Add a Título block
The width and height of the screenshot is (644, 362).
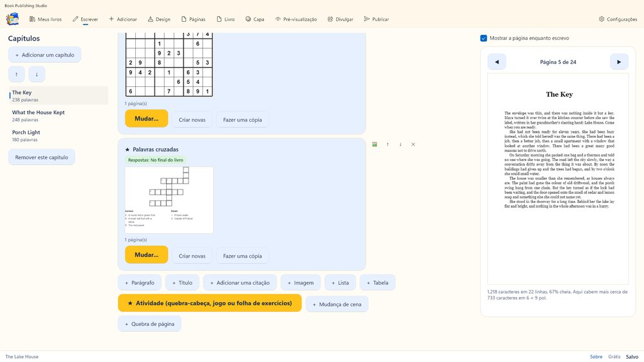tap(182, 283)
